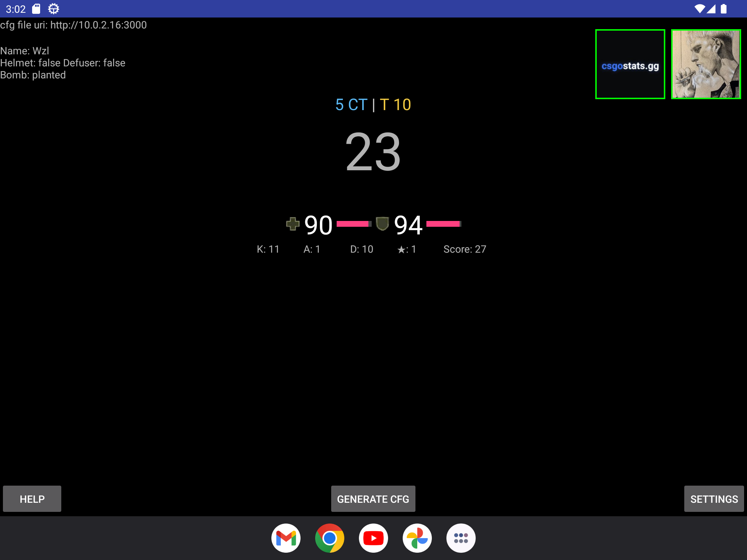Launch YouTube from the dock
This screenshot has width=747, height=560.
coord(373,538)
